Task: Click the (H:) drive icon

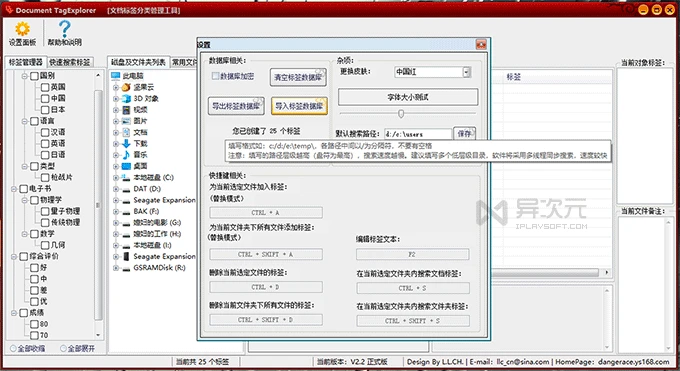Action: pos(126,234)
